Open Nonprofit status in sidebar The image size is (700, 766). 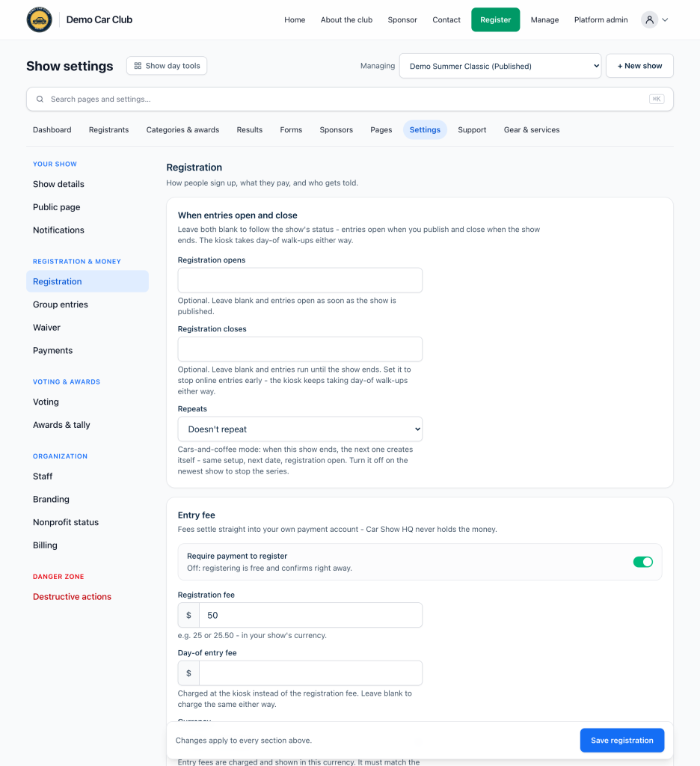click(87, 522)
